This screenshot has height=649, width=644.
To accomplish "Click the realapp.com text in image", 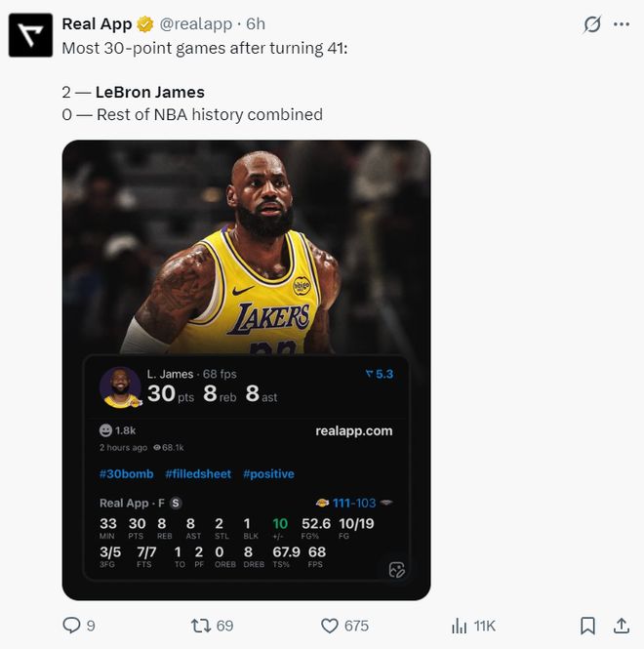I will click(353, 430).
